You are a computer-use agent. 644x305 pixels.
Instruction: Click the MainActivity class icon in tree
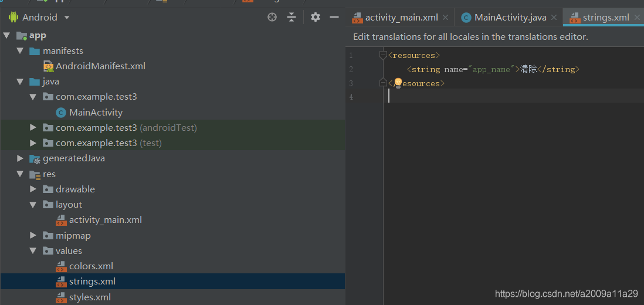[61, 113]
